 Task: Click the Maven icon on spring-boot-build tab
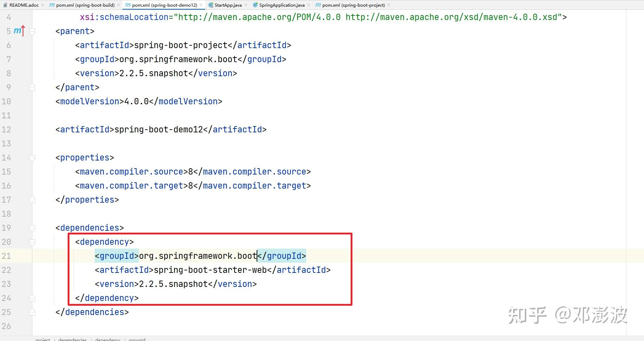point(52,5)
